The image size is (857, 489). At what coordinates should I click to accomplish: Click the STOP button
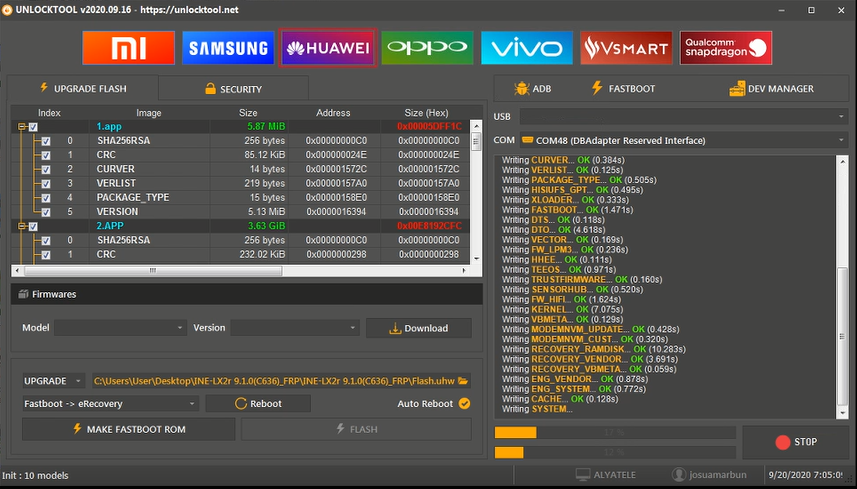point(796,442)
